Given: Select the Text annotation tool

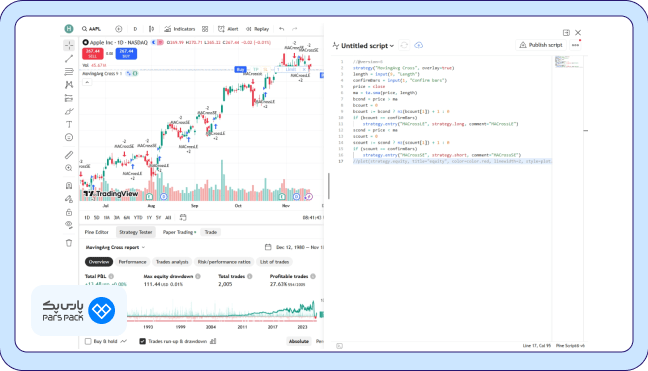Looking at the screenshot, I should coord(69,124).
